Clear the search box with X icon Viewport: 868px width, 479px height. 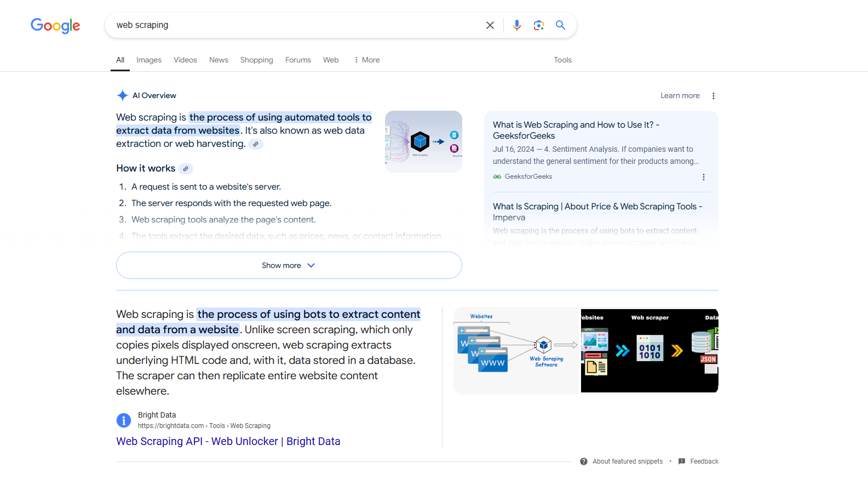point(490,25)
